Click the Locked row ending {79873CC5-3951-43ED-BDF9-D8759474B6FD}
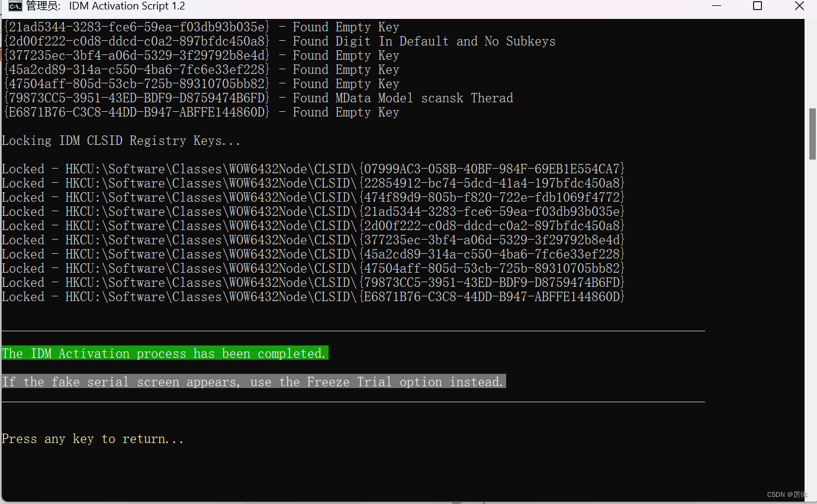 coord(314,283)
